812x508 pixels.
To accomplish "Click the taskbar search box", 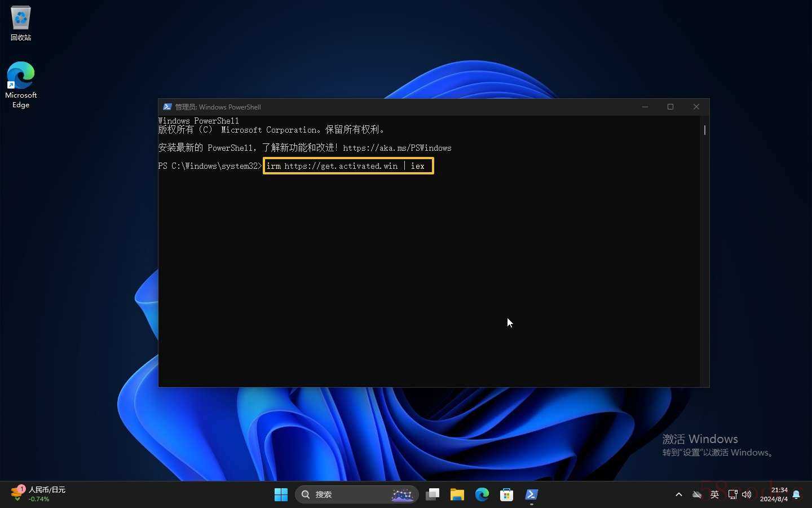I will pos(356,494).
